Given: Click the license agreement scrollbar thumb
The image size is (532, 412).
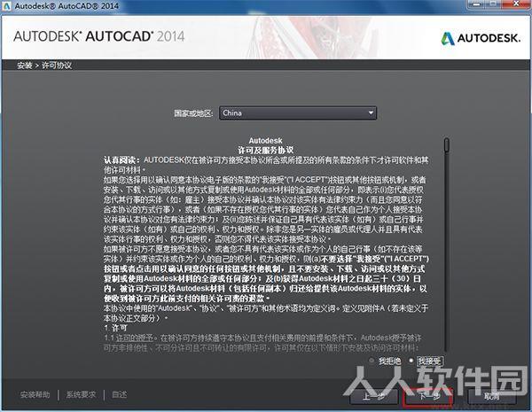Looking at the screenshot, I should click(447, 145).
